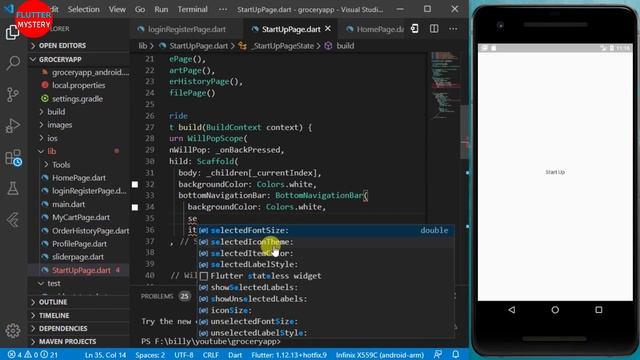Open the Testing flask view
The width and height of the screenshot is (640, 360).
pyautogui.click(x=13, y=189)
